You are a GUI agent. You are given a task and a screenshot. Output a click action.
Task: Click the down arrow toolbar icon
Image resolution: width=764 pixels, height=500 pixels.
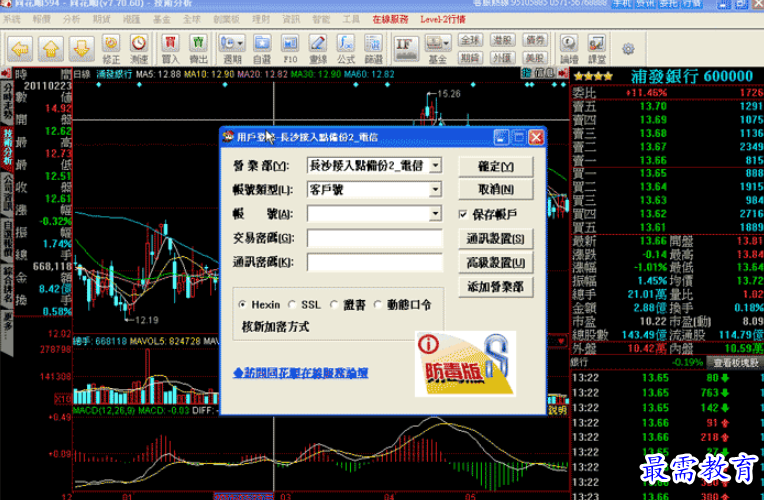pos(81,48)
